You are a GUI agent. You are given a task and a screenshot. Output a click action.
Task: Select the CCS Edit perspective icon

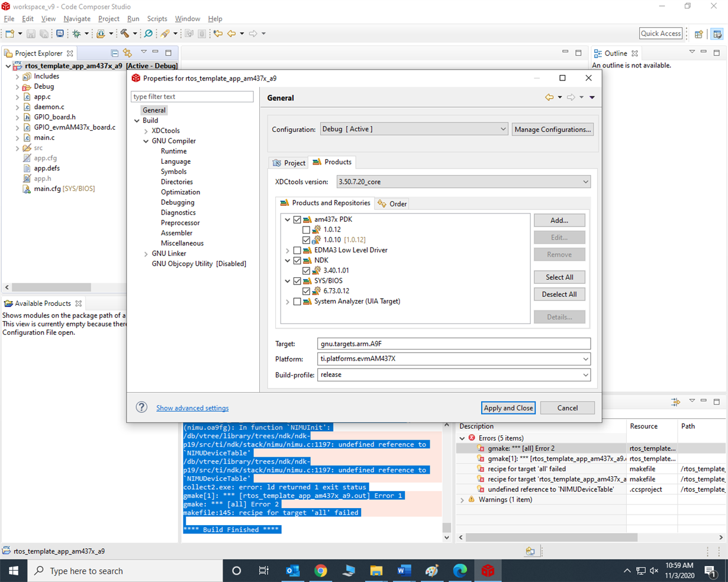coord(717,34)
